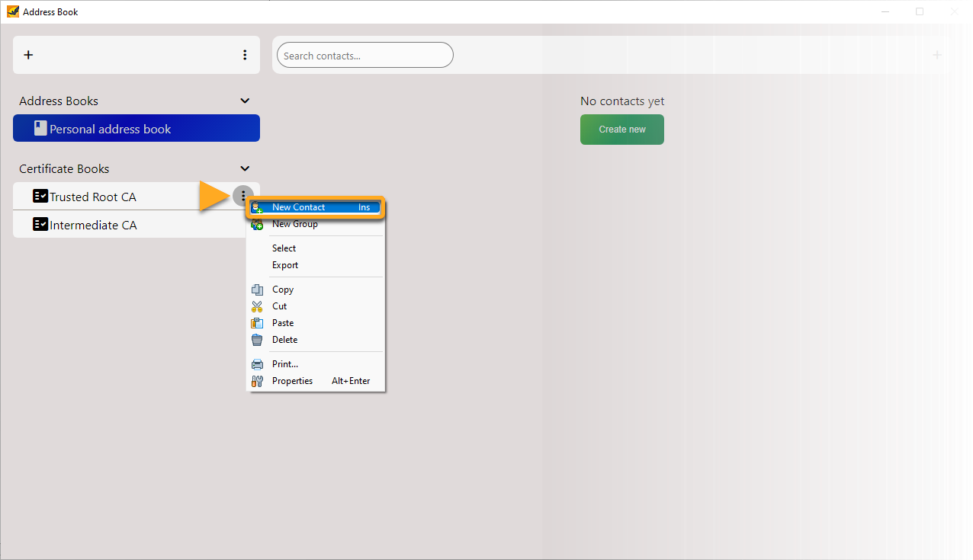Viewport: 973px width, 560px height.
Task: Select Export in the context menu
Action: [x=285, y=265]
